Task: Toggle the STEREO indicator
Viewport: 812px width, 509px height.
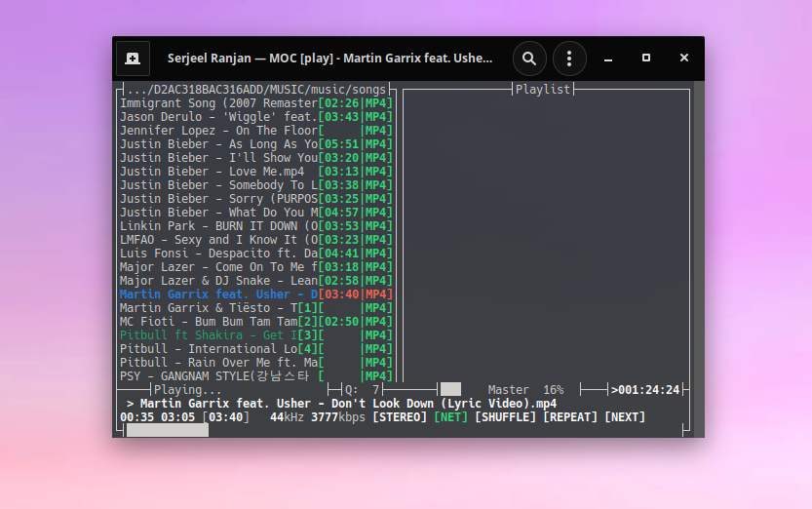Action: point(400,417)
